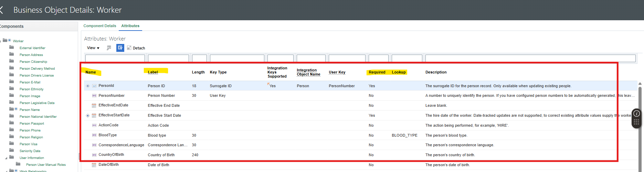Viewport: 644px width, 172px height.
Task: Click the calendar icon next to EffectiveStartDate
Action: click(94, 115)
